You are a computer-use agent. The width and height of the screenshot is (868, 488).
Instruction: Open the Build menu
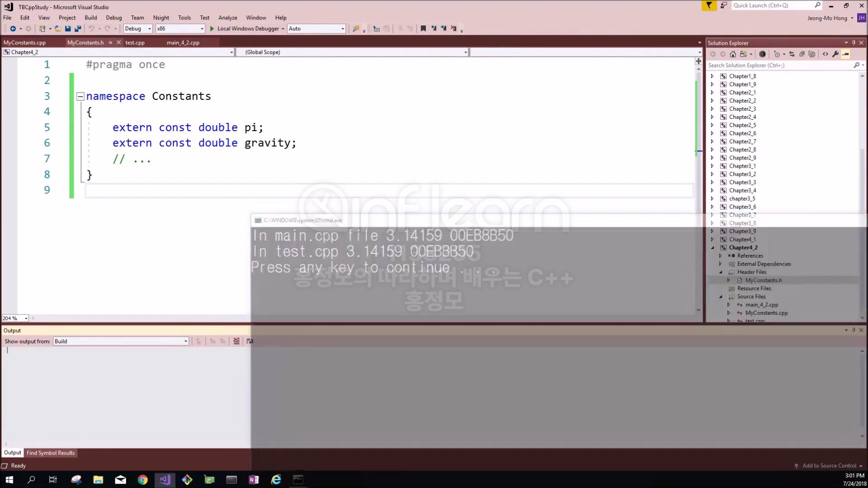click(90, 18)
